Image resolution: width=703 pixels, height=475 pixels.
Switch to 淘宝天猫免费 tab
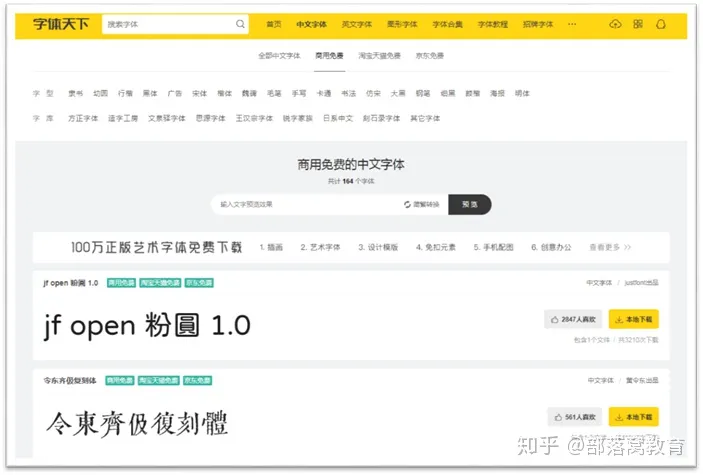pyautogui.click(x=379, y=56)
